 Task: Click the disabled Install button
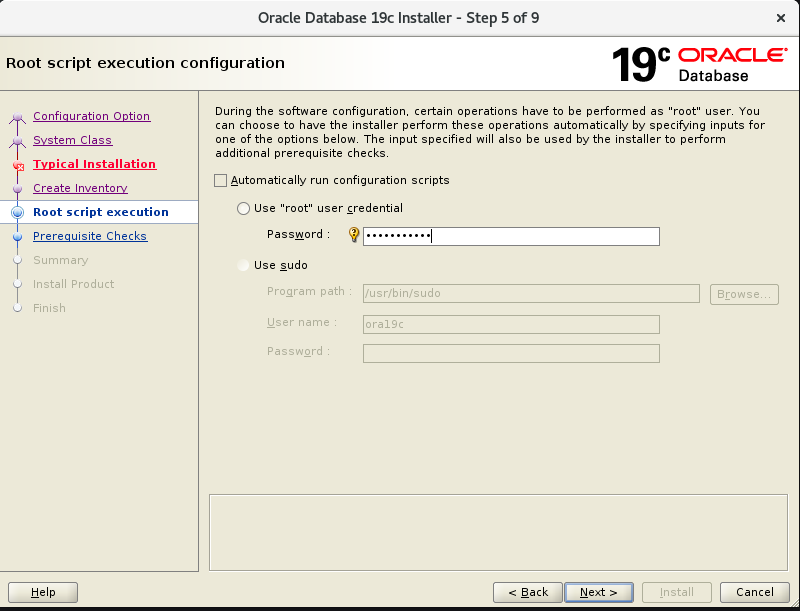[677, 592]
